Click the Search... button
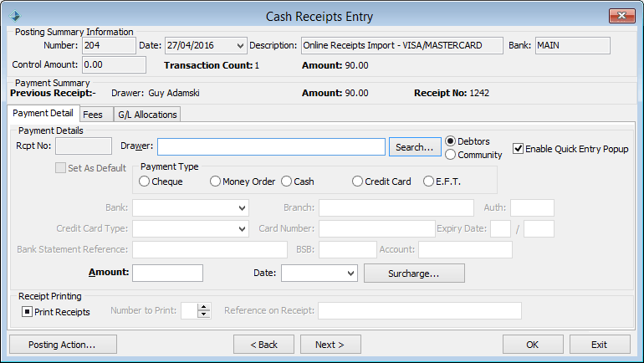 coord(415,147)
